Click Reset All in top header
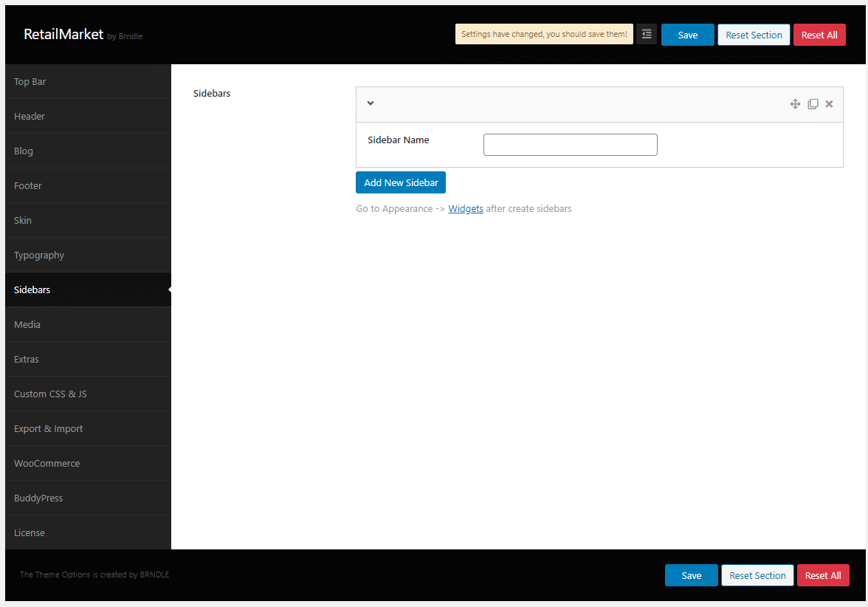Screen dimensions: 868x607 click(819, 35)
